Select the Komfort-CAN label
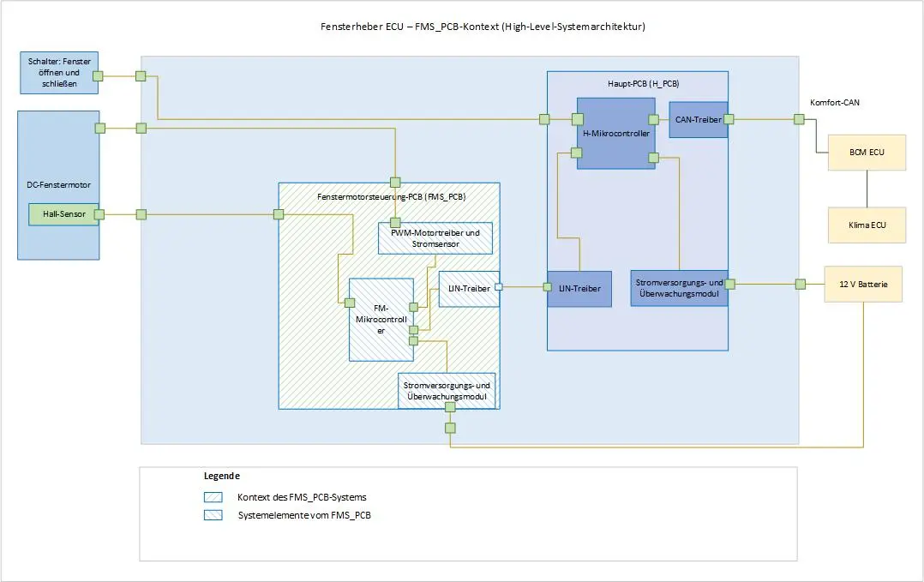Viewport: 924px width, 582px height. [835, 103]
